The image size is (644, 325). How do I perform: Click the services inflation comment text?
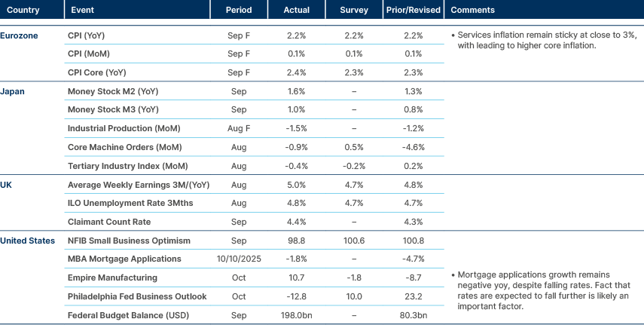pos(547,41)
